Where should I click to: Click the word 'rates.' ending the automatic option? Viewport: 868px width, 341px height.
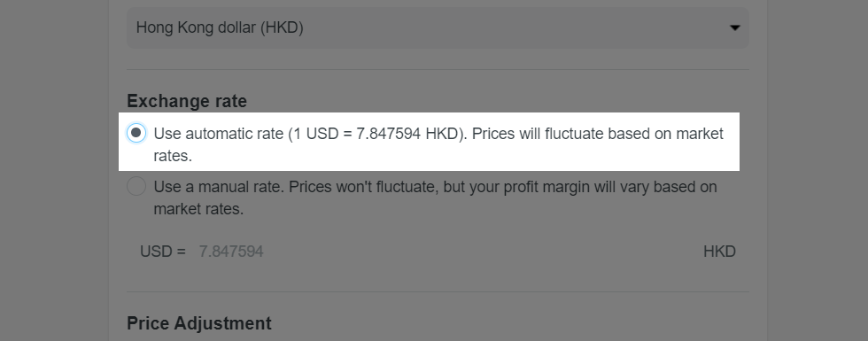pyautogui.click(x=173, y=156)
